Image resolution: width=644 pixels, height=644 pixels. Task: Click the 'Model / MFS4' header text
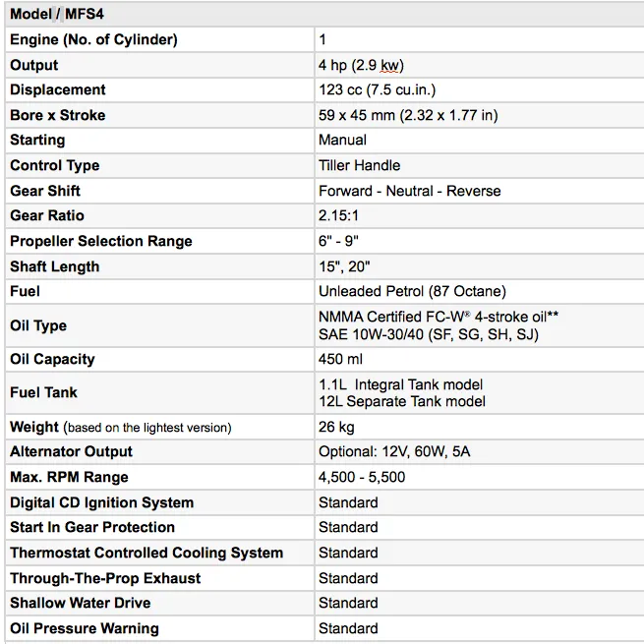57,14
